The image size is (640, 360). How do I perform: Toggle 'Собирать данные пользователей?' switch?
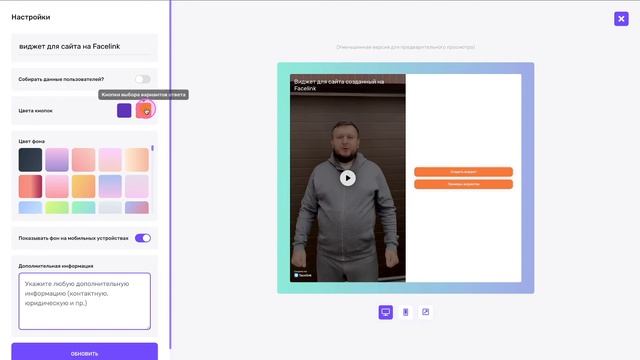(x=142, y=79)
